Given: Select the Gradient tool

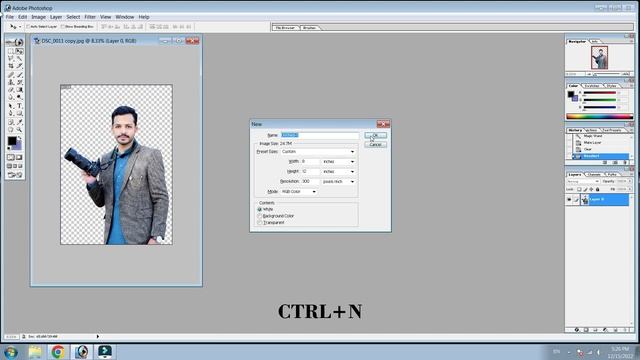Looking at the screenshot, I should (19, 90).
